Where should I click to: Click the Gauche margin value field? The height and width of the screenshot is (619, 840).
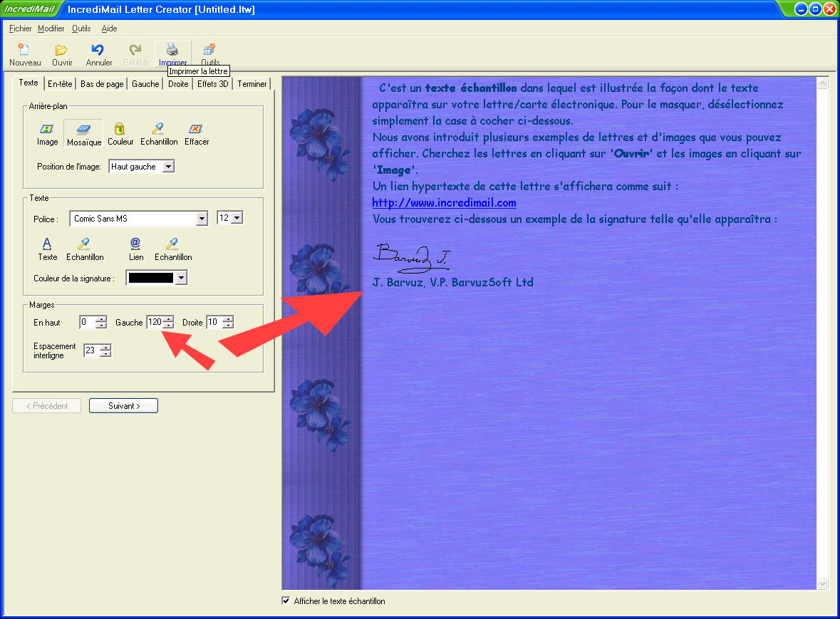pyautogui.click(x=155, y=323)
